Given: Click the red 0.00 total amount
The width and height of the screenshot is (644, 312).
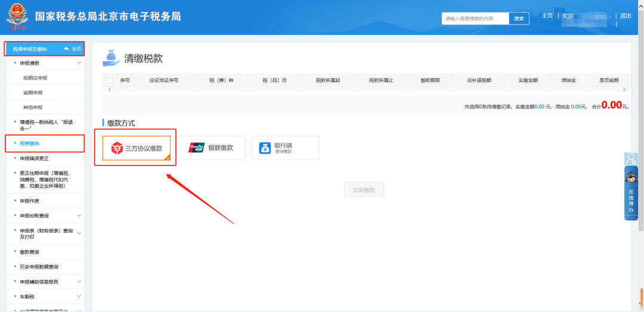Looking at the screenshot, I should click(x=612, y=105).
